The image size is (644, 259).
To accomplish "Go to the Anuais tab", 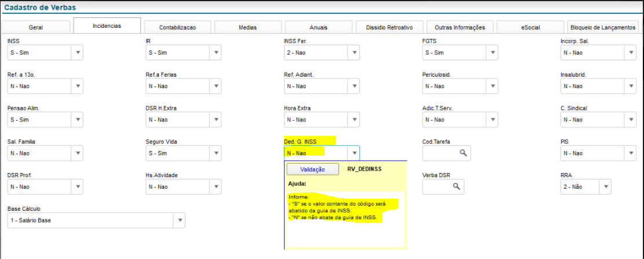I will (318, 27).
